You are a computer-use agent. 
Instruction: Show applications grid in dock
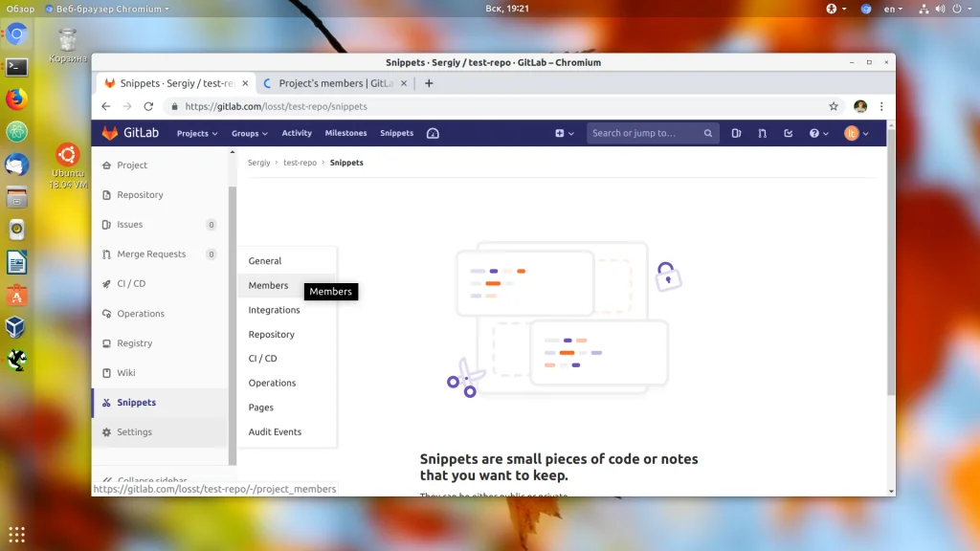click(17, 535)
